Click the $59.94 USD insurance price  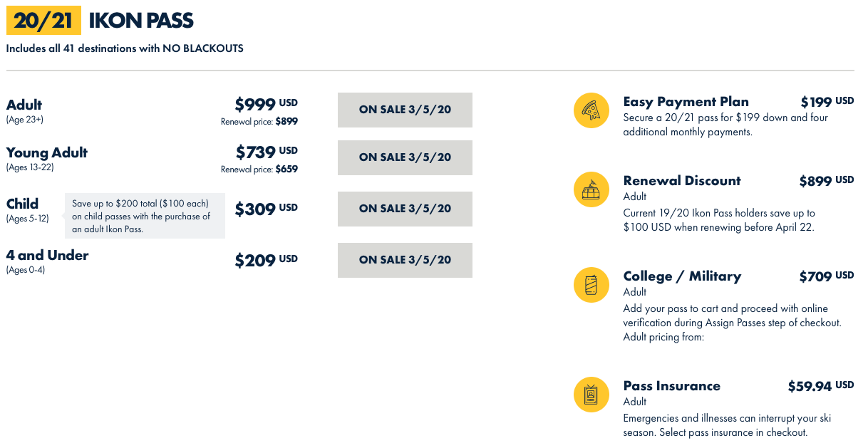click(x=820, y=386)
